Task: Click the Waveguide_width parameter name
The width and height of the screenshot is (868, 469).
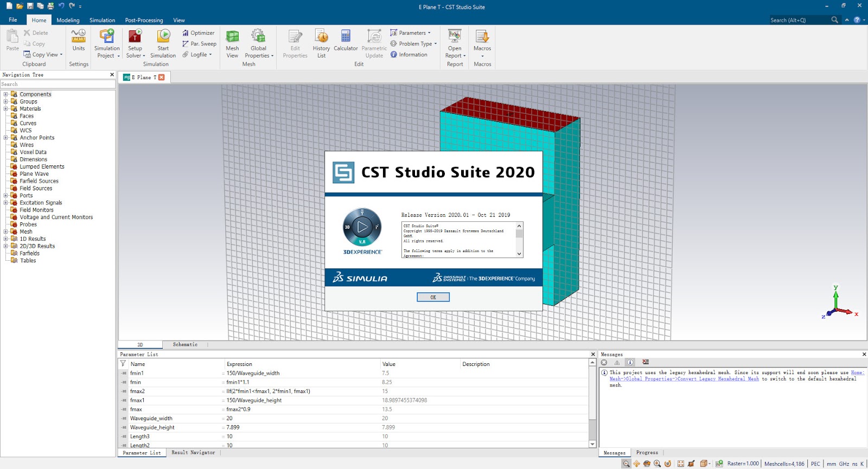Action: pos(151,419)
